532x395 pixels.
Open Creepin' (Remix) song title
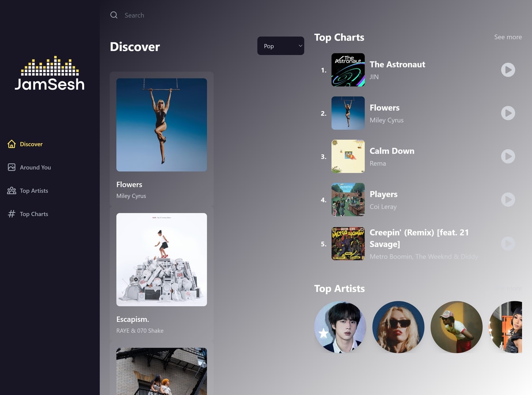(x=419, y=239)
